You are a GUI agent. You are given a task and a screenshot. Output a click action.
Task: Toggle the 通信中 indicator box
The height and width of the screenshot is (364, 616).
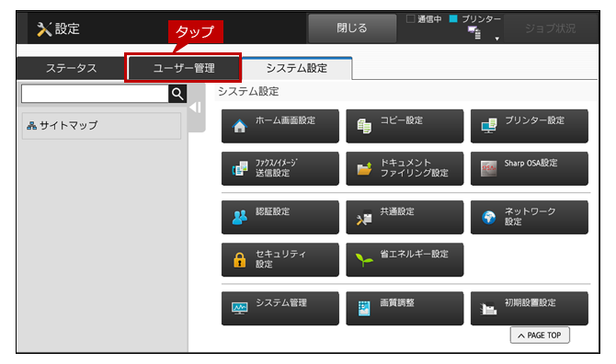pos(411,19)
